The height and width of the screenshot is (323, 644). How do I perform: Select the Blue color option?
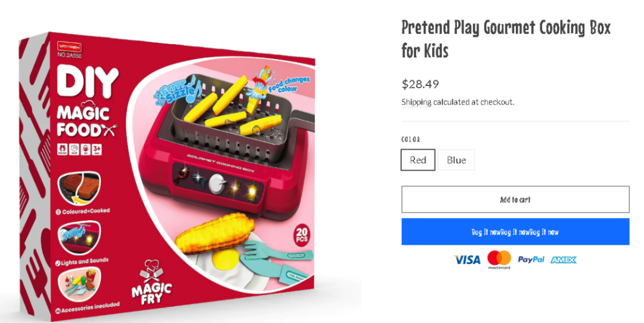tap(456, 159)
